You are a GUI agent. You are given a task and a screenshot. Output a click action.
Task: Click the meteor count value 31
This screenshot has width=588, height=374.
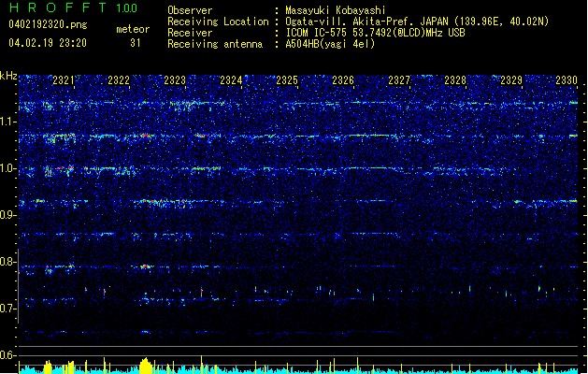(x=135, y=43)
